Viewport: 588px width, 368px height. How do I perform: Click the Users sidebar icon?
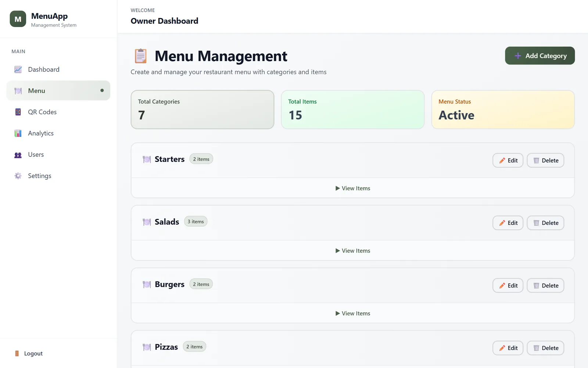pos(18,155)
